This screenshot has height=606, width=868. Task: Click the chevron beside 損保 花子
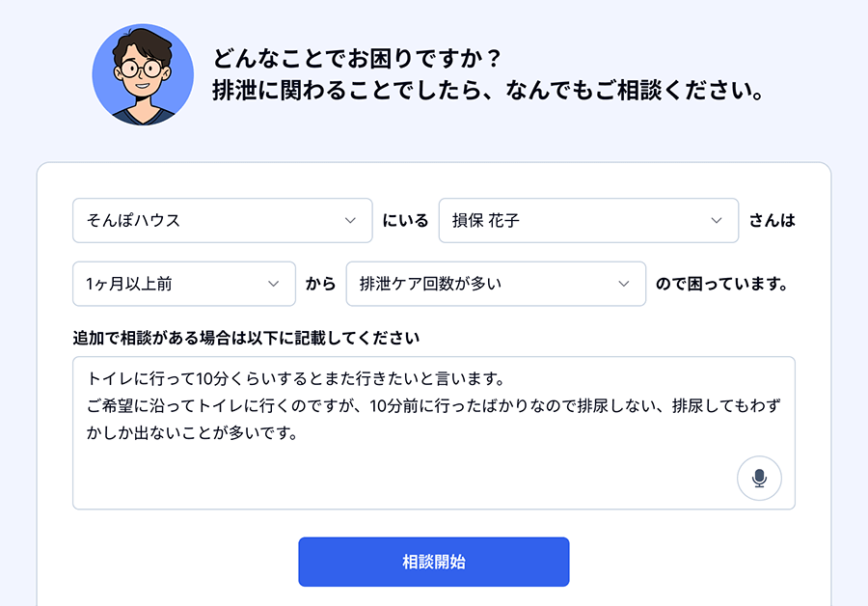[x=717, y=220]
